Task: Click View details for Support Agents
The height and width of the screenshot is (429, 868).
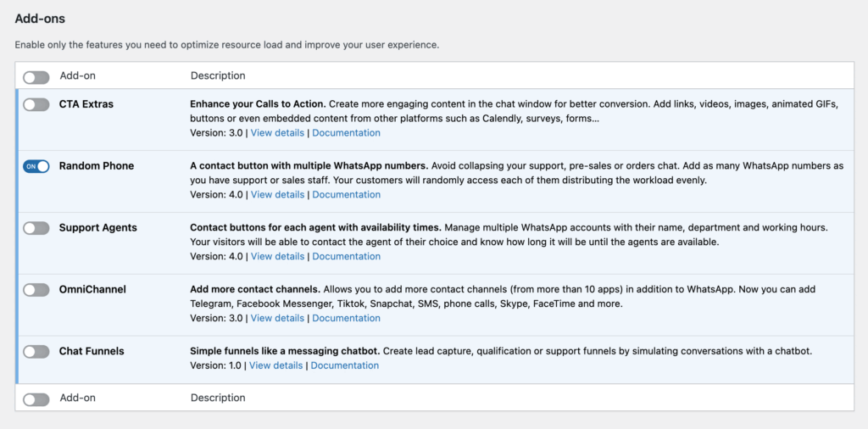Action: [277, 257]
